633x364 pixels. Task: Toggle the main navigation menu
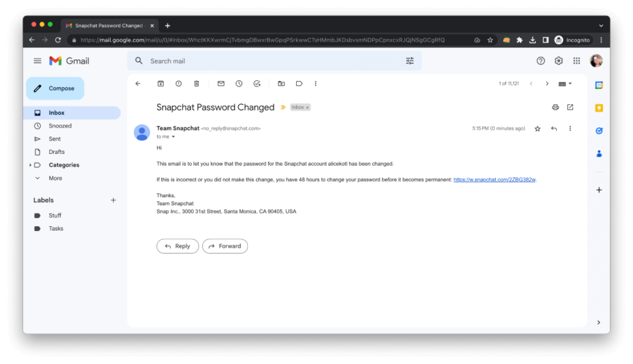click(37, 61)
